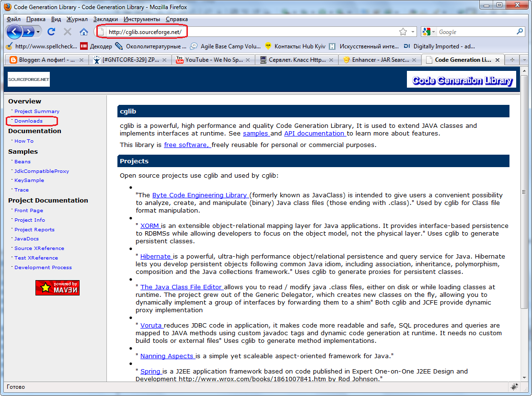
Task: Open the Журнал menu
Action: coord(77,19)
